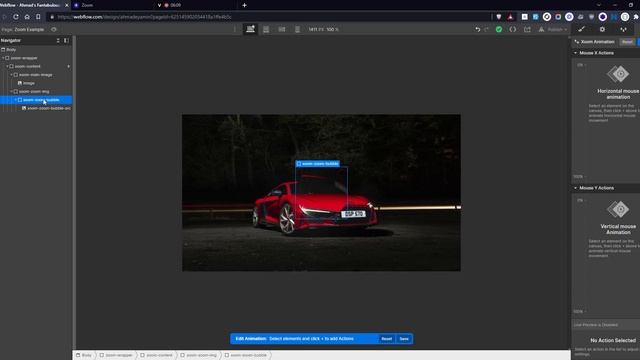The image size is (640, 360).
Task: Click the redo arrow in Webflow toolbar
Action: coord(487,29)
